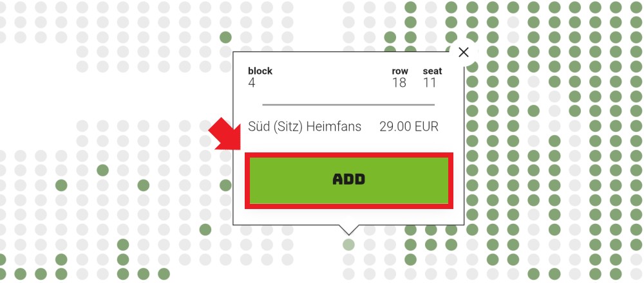Choose middle seat of three spaced green seats left of ADD
Screen dimensions: 644x283
144,185
